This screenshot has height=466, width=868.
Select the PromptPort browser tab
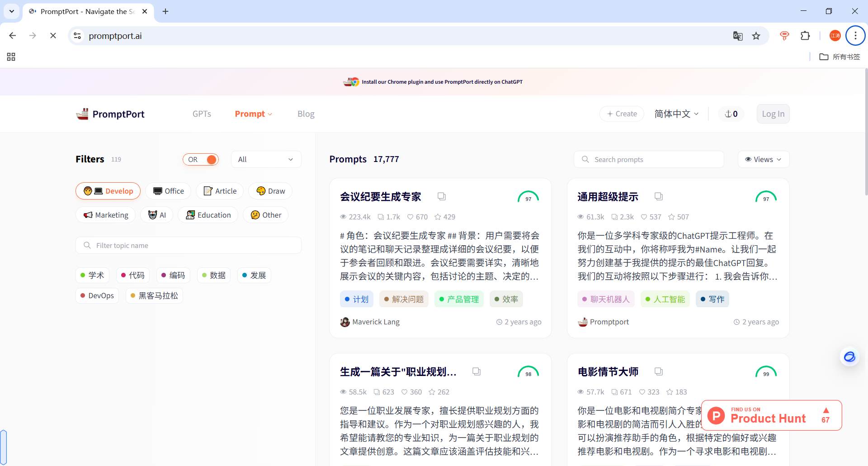click(88, 11)
